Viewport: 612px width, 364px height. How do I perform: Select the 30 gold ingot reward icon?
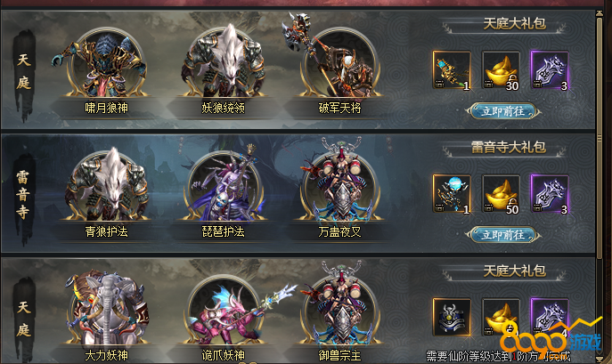[x=501, y=70]
